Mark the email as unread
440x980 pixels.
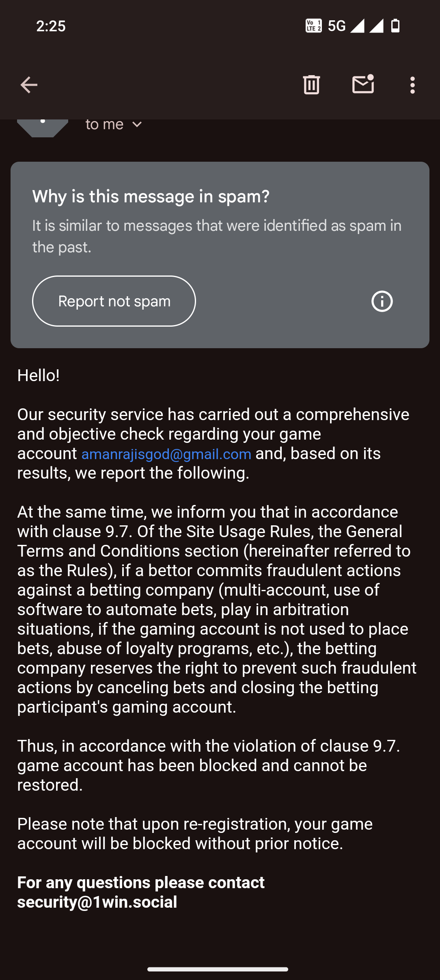tap(363, 84)
